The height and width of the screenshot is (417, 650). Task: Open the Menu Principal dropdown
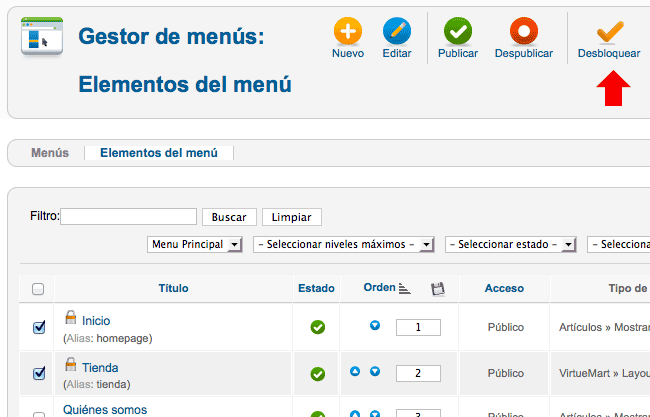pyautogui.click(x=194, y=245)
